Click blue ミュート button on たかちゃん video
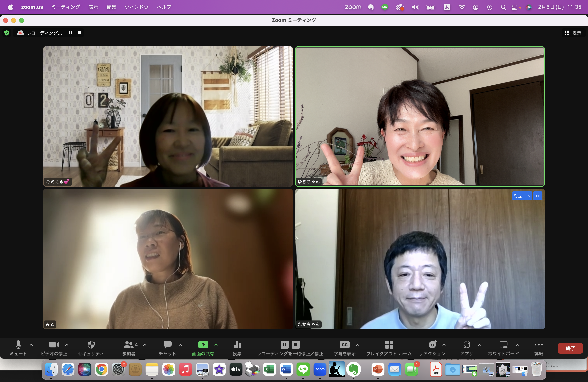The image size is (588, 382). [x=522, y=196]
